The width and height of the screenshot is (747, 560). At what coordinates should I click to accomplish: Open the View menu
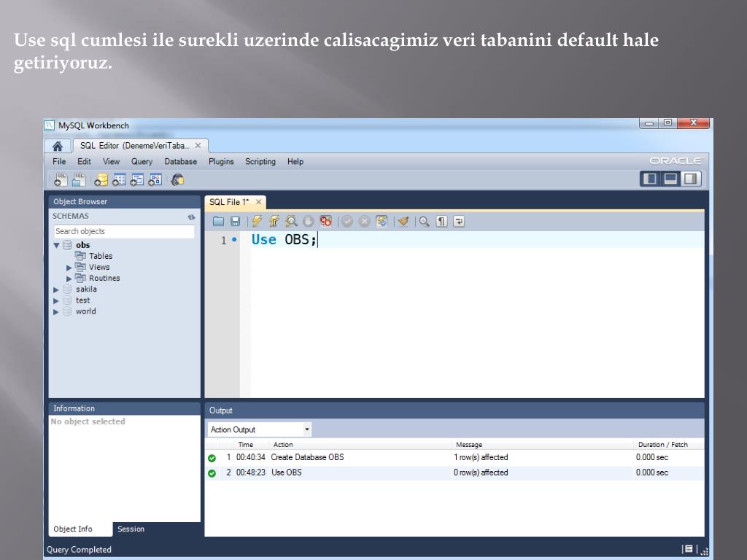click(111, 161)
